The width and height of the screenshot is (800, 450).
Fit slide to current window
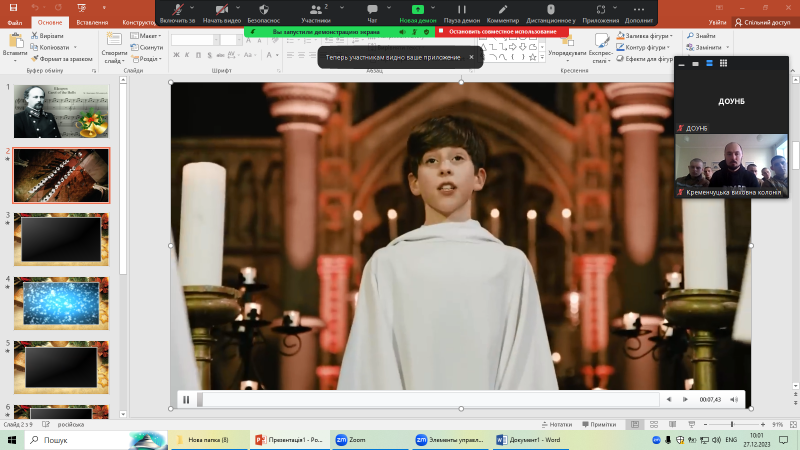793,424
